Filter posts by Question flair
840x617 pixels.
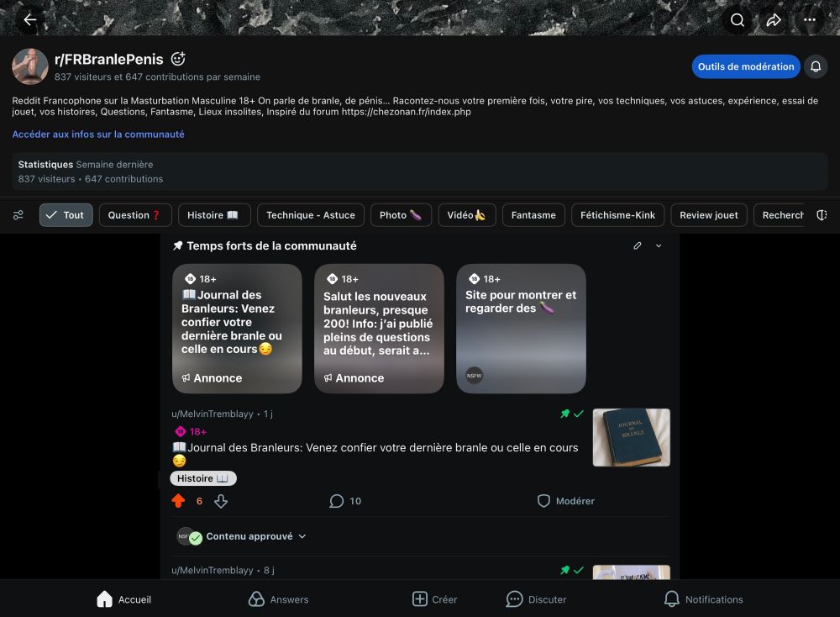point(135,215)
